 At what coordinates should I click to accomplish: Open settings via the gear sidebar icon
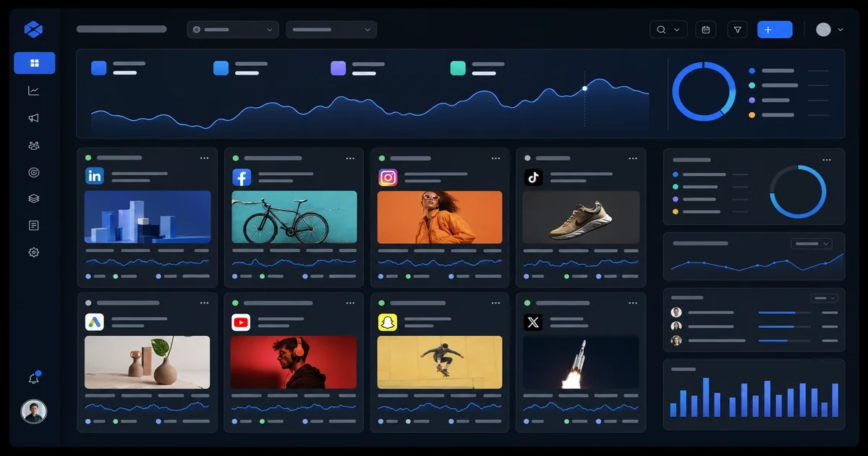pyautogui.click(x=33, y=252)
